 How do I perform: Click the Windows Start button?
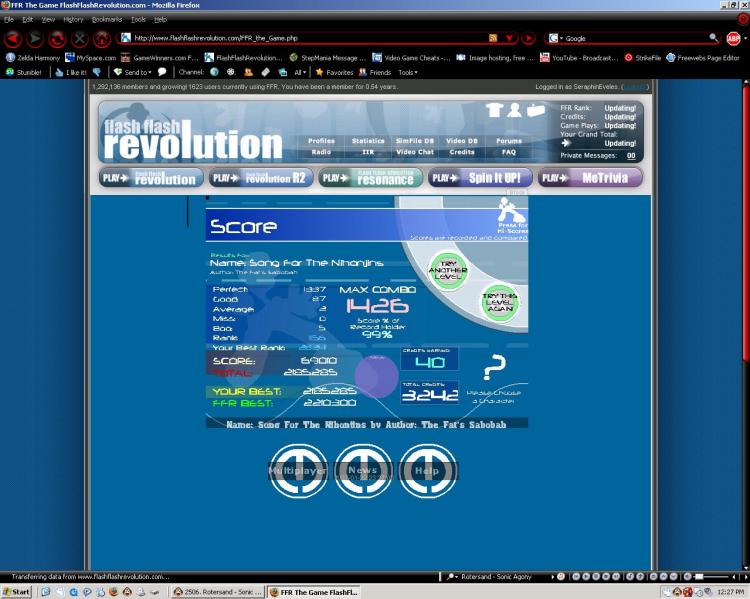(16, 592)
